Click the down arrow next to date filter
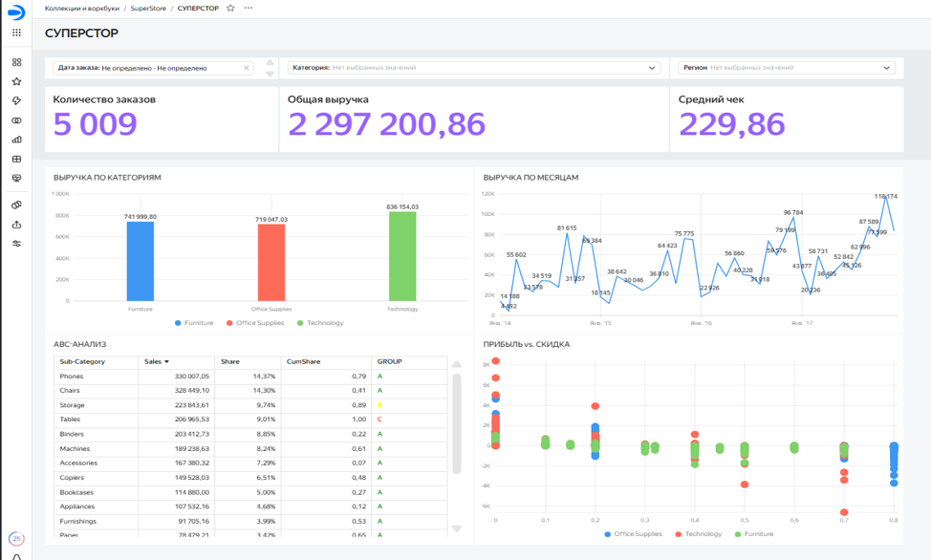Viewport: 931px width, 560px height. [271, 74]
